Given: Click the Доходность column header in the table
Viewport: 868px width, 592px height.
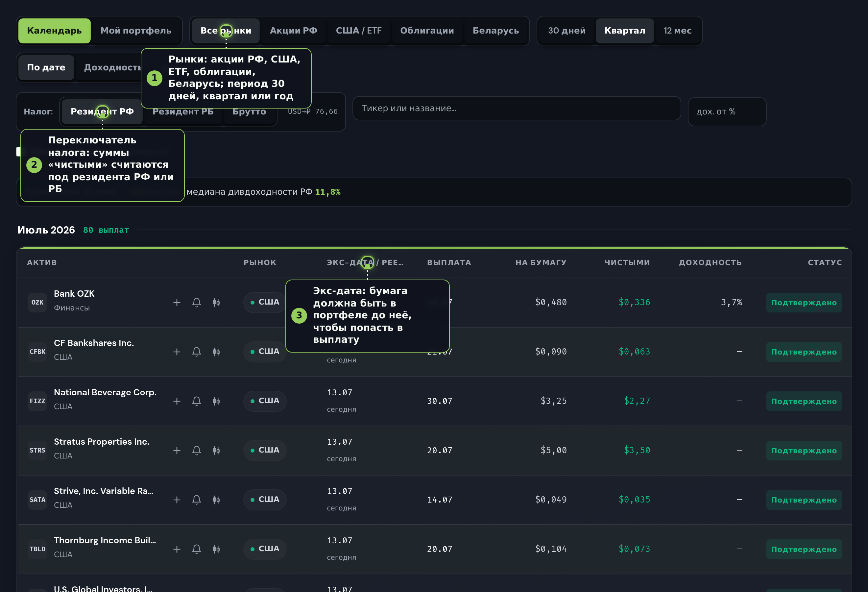Looking at the screenshot, I should [710, 262].
